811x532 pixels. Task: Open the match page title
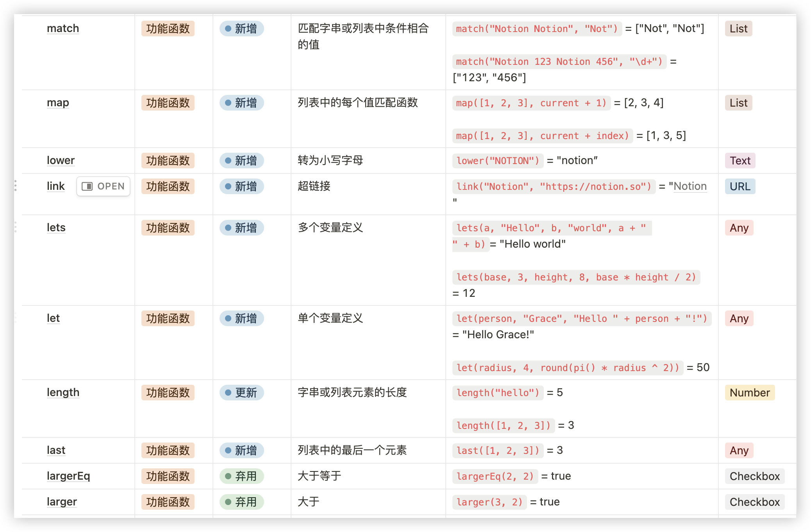[63, 28]
